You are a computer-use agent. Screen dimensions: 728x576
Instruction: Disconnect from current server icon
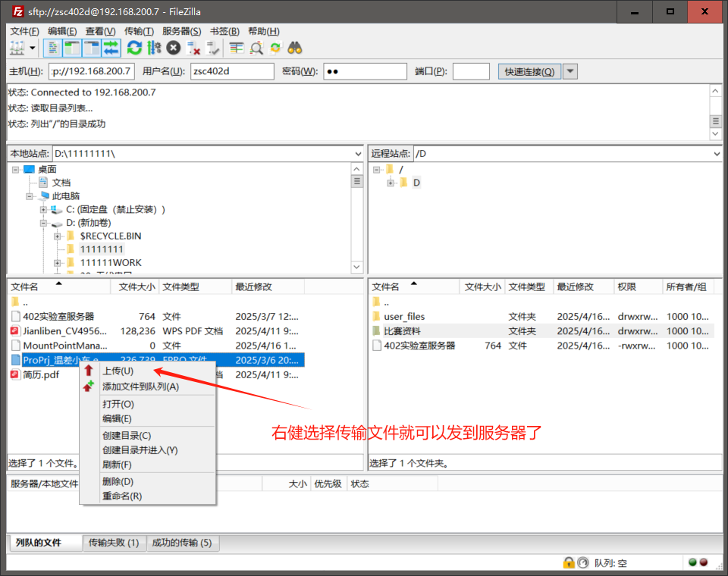193,48
